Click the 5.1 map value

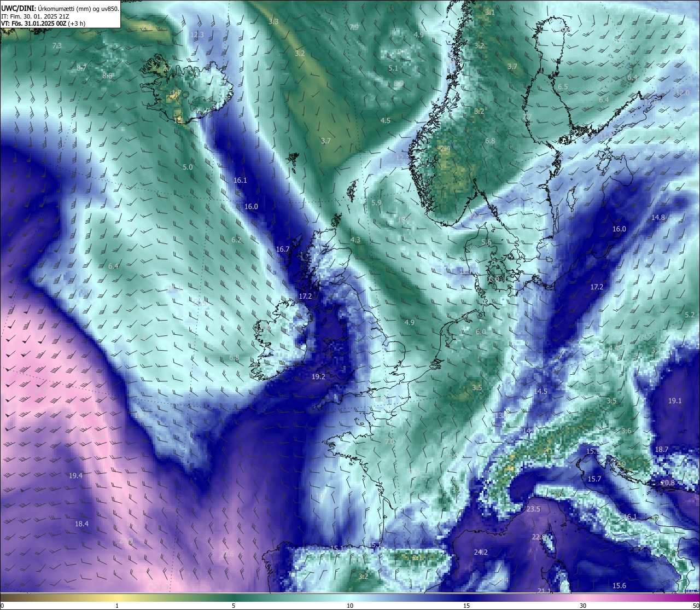pyautogui.click(x=393, y=68)
